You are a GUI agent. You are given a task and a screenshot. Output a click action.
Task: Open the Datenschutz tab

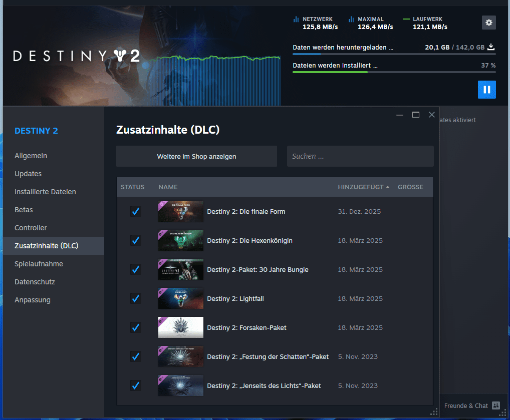54,282
